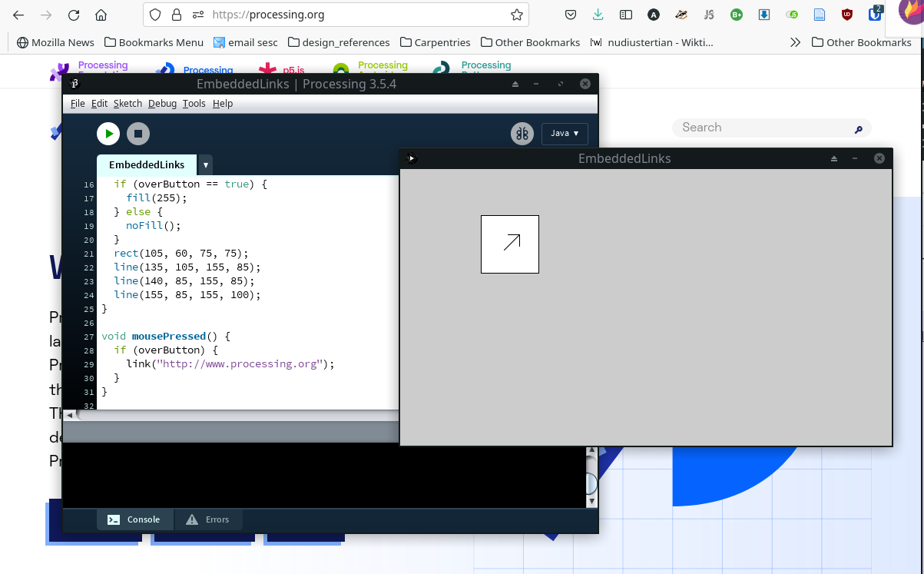Open the Mozilla News bookmark
The height and width of the screenshot is (574, 924).
point(55,42)
